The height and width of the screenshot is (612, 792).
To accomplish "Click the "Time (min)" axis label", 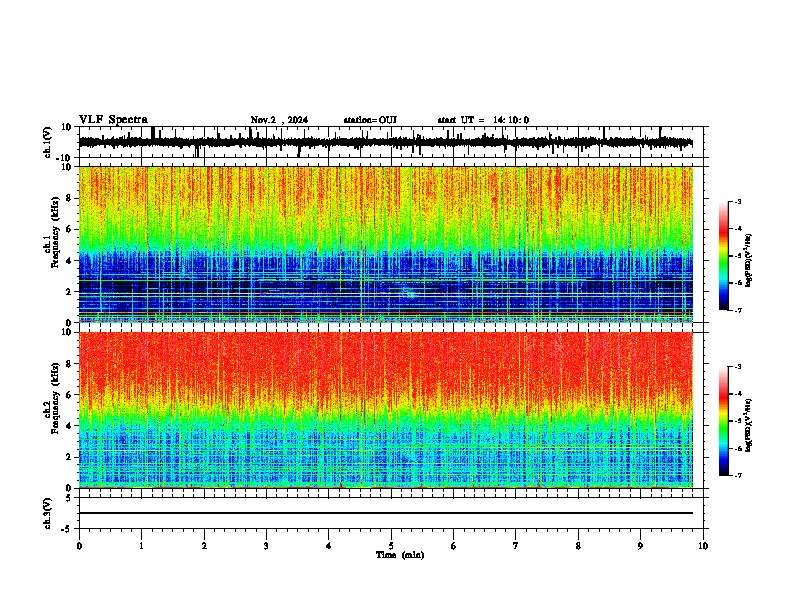I will tap(400, 555).
